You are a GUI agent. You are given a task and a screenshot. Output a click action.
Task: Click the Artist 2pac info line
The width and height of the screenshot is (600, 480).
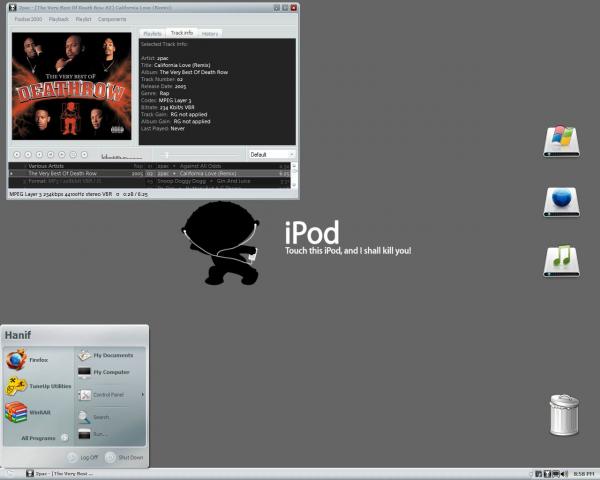coord(155,58)
